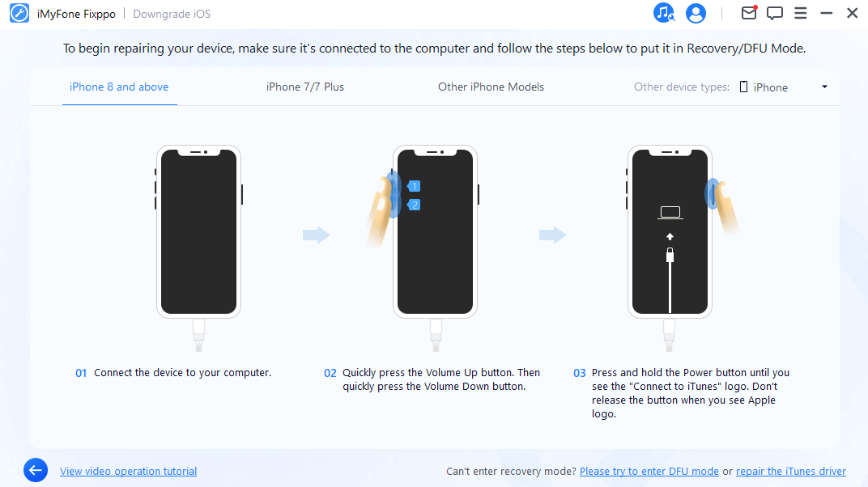Screen dimensions: 868x487
Task: Open the user account profile icon
Action: [696, 14]
